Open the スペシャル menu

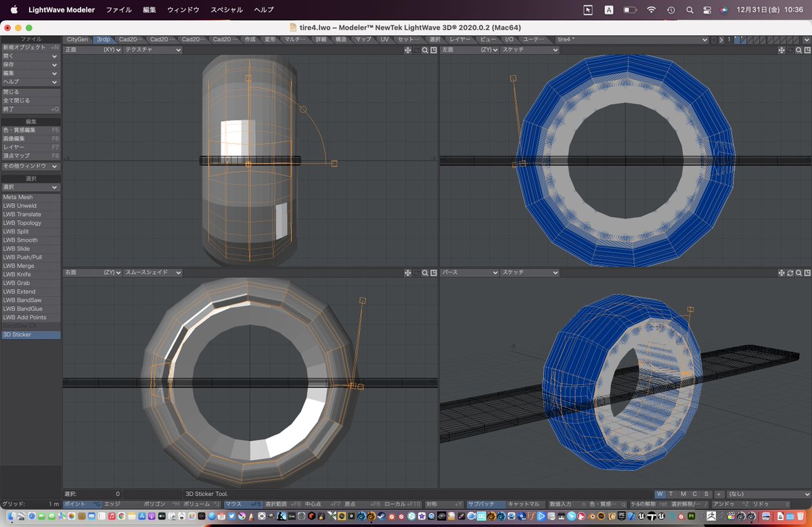click(227, 10)
